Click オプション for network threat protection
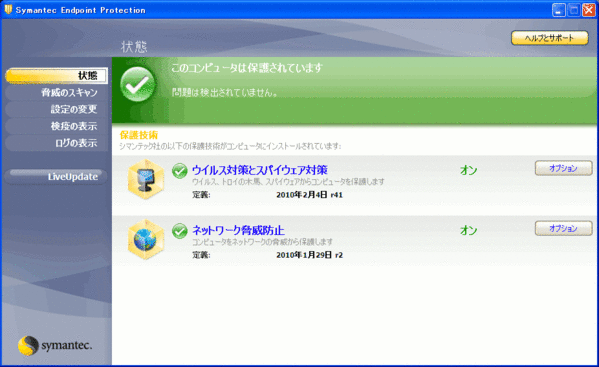This screenshot has width=599, height=367. click(563, 228)
